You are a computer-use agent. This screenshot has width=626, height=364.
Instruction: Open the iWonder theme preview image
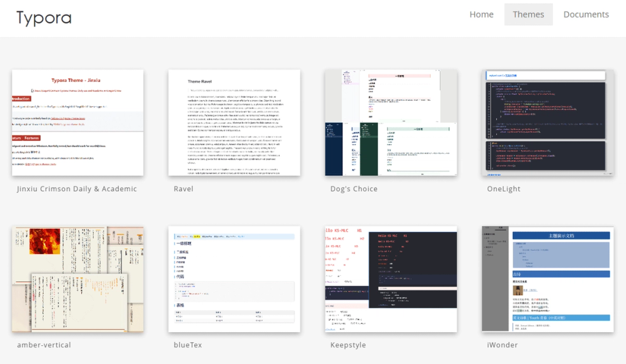tap(547, 279)
